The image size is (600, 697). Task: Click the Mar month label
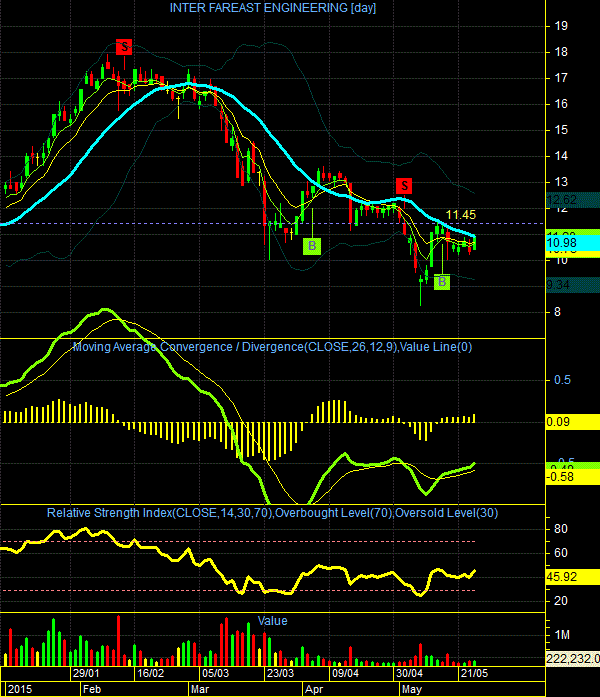click(x=200, y=689)
